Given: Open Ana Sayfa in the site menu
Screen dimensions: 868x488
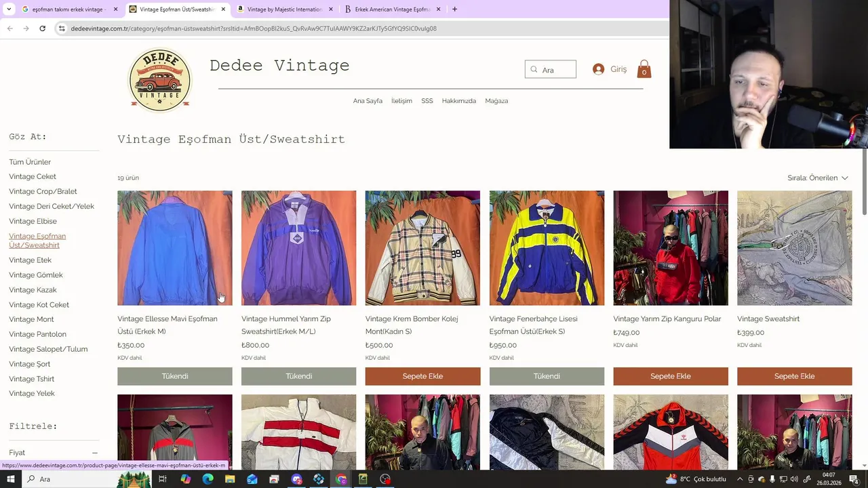Looking at the screenshot, I should [368, 101].
